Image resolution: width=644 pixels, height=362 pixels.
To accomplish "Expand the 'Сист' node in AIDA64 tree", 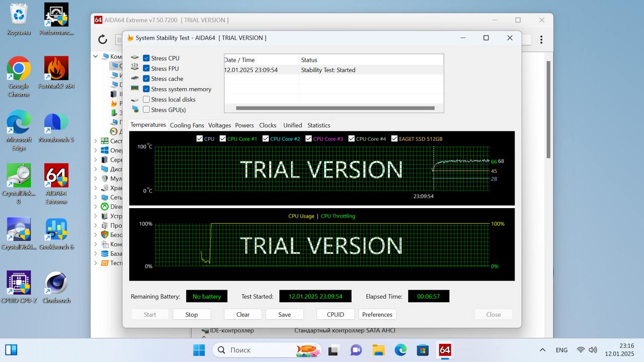I will pos(96,141).
